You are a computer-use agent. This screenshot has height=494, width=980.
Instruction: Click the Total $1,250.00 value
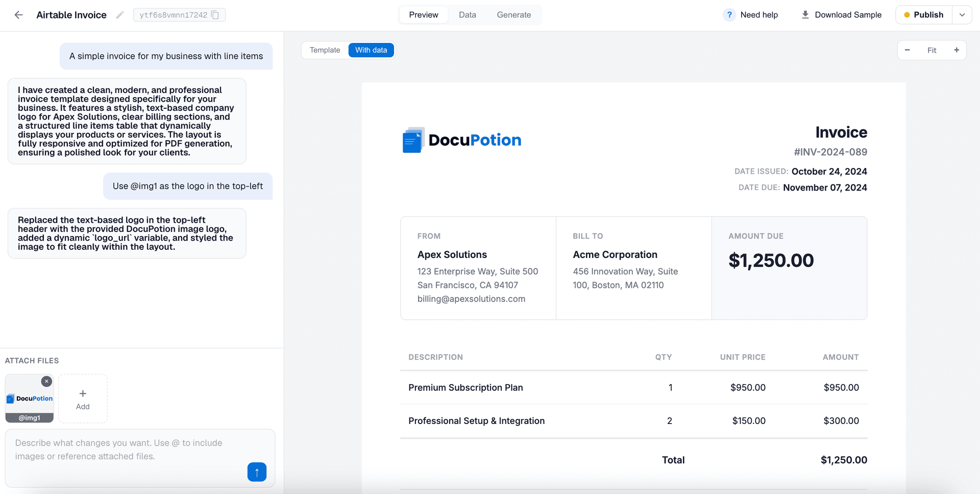click(844, 460)
